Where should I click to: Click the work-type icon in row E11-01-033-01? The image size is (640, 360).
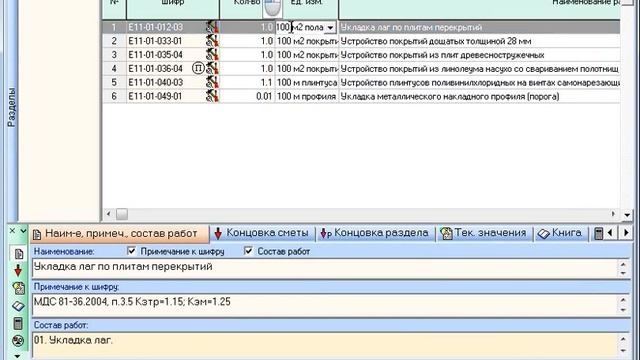[x=212, y=41]
